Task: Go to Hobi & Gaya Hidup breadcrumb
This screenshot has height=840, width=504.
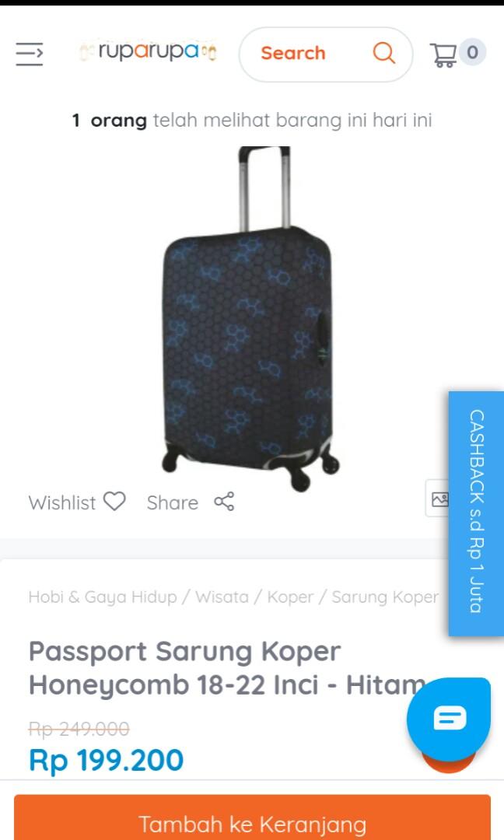Action: (103, 597)
